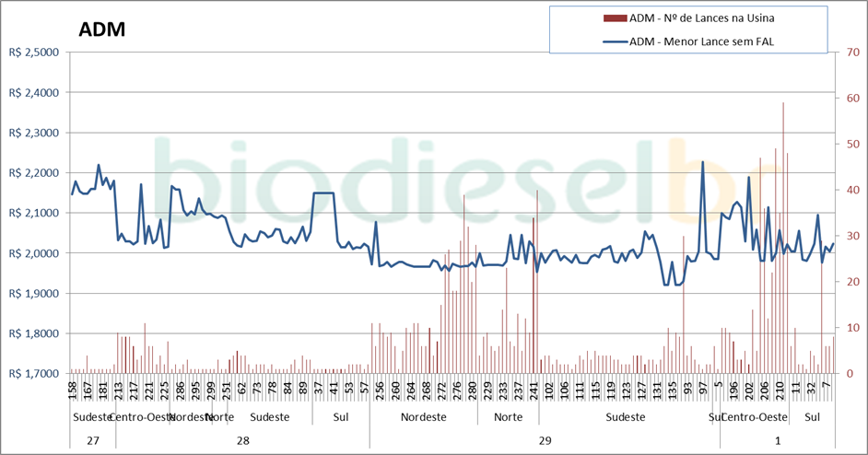Viewport: 868px width, 455px height.
Task: Select the Nordeste region label under group 29
Action: (424, 417)
